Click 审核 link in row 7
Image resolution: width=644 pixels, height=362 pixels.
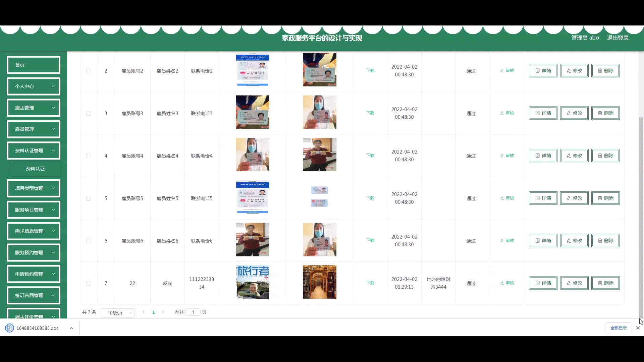coord(507,283)
